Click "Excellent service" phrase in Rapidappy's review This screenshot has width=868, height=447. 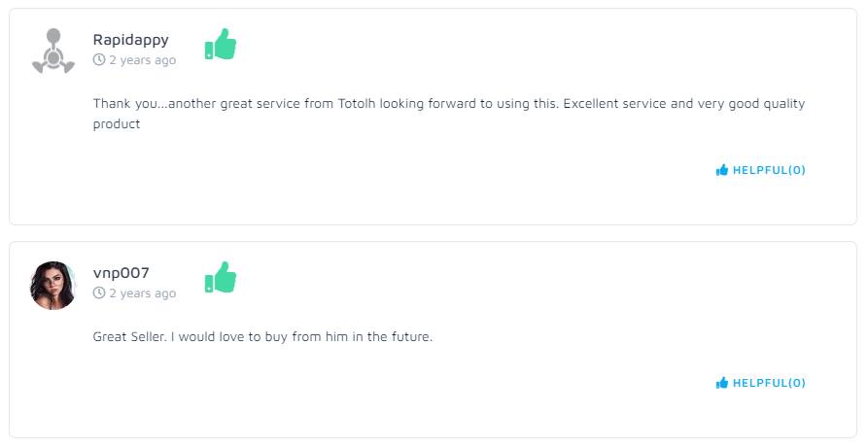pyautogui.click(x=614, y=103)
